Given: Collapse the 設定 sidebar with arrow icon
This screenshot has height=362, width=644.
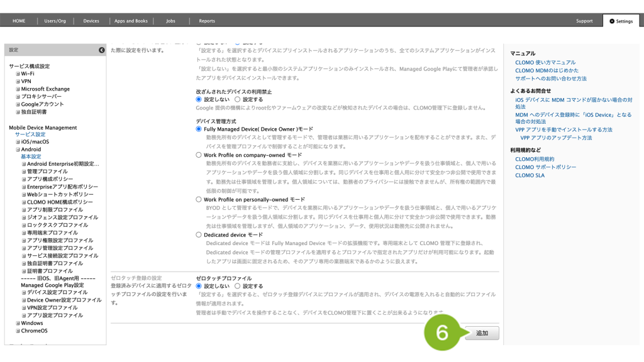Looking at the screenshot, I should [101, 50].
